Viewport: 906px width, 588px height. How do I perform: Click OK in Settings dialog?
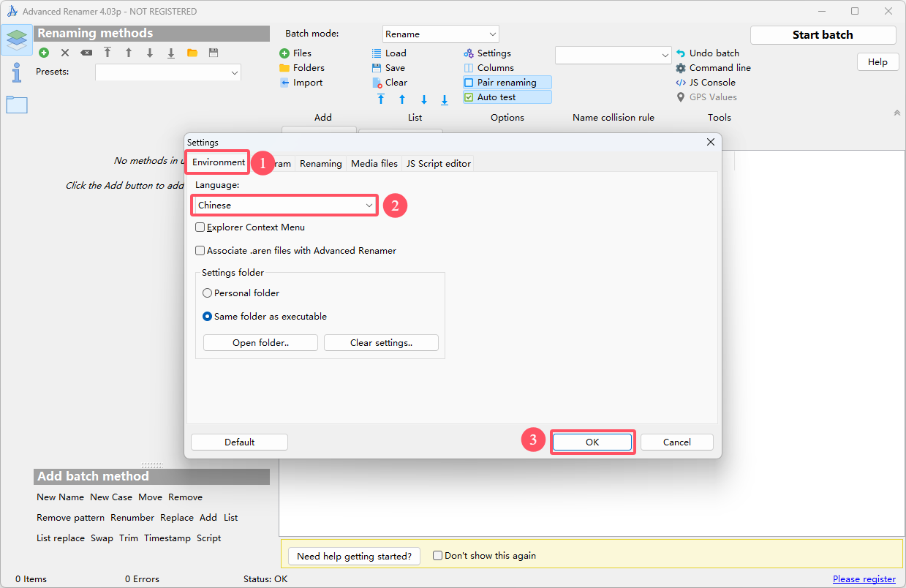[592, 442]
